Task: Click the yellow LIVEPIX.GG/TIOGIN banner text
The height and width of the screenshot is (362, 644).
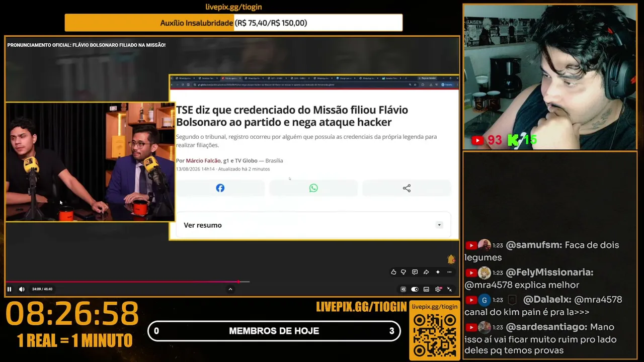Action: 361,307
